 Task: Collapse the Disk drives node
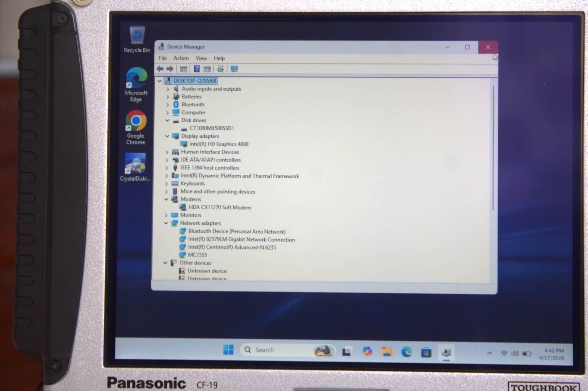167,120
